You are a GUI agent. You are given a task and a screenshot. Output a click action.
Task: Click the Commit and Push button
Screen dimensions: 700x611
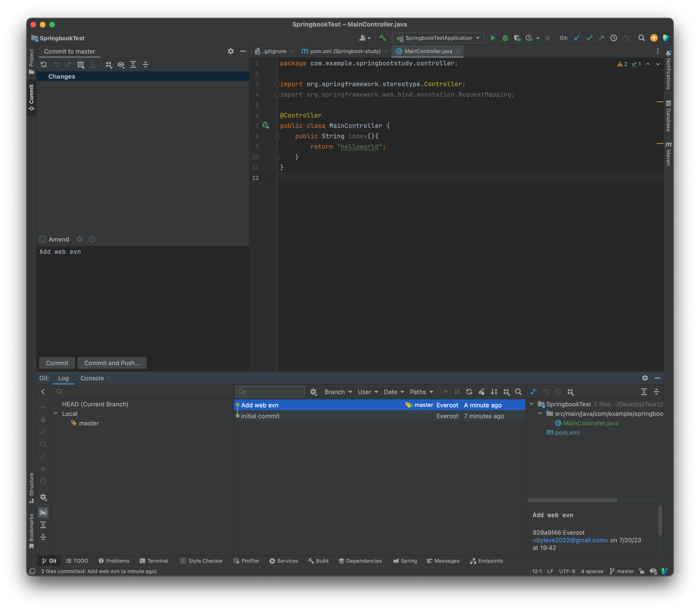click(x=112, y=363)
